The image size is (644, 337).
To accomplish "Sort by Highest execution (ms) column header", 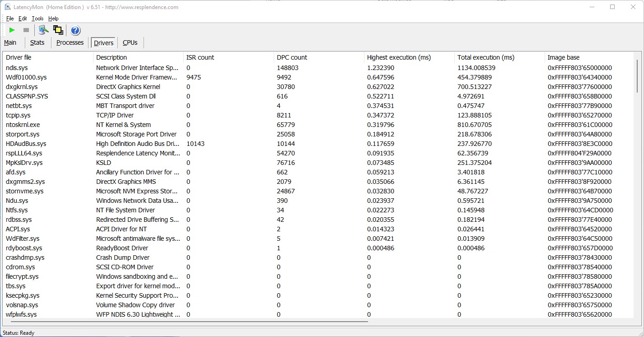I will tap(399, 57).
